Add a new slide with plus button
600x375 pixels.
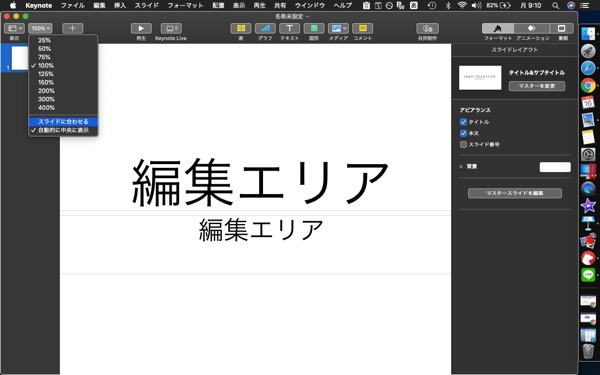point(72,28)
